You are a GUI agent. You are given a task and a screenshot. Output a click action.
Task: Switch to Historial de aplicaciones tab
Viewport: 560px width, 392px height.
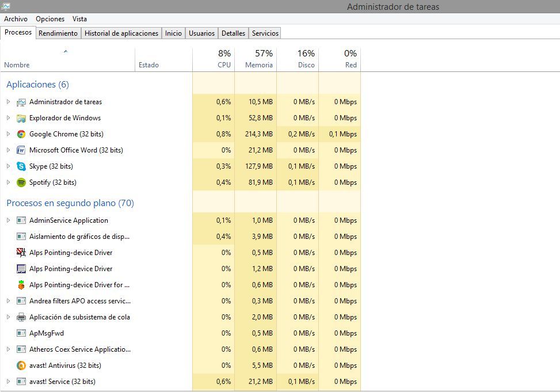click(121, 33)
